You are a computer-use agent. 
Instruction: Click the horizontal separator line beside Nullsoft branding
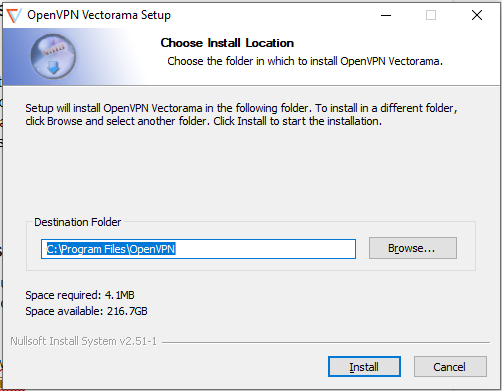(326, 342)
